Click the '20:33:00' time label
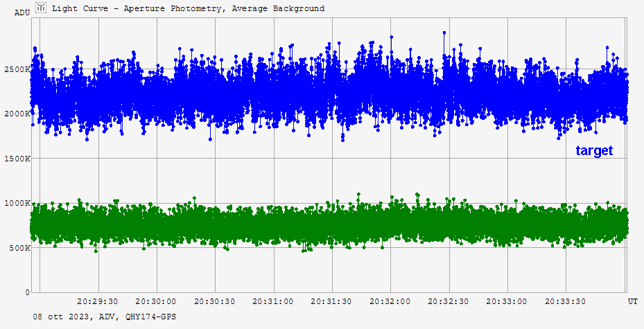 pyautogui.click(x=507, y=301)
